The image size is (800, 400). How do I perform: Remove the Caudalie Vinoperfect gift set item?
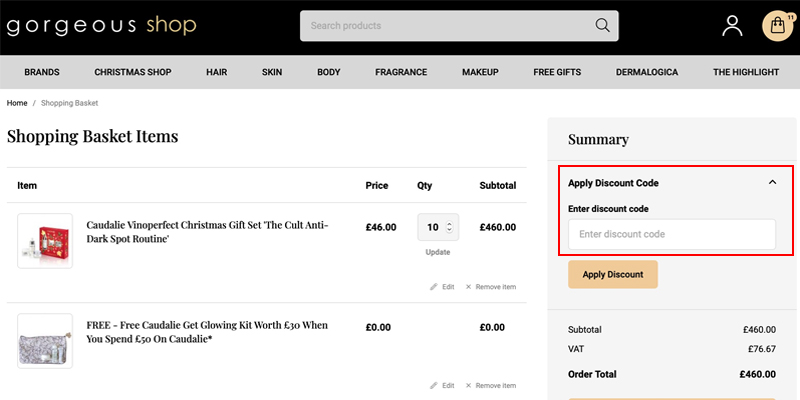click(x=491, y=287)
